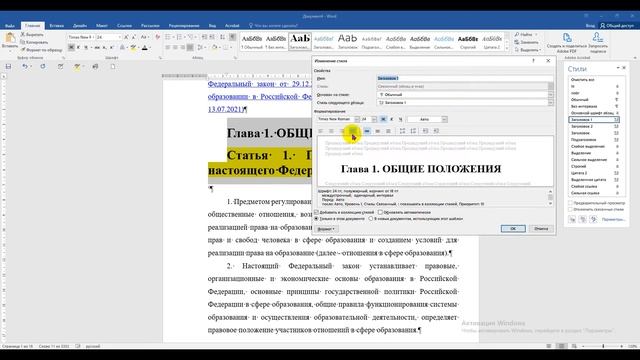Toggle 'Update automatically' checkbox
This screenshot has height=360, width=640.
pos(380,212)
